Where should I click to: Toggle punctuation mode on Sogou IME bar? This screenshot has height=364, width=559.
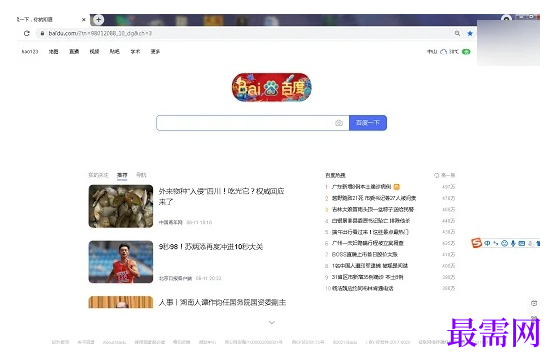(x=496, y=243)
